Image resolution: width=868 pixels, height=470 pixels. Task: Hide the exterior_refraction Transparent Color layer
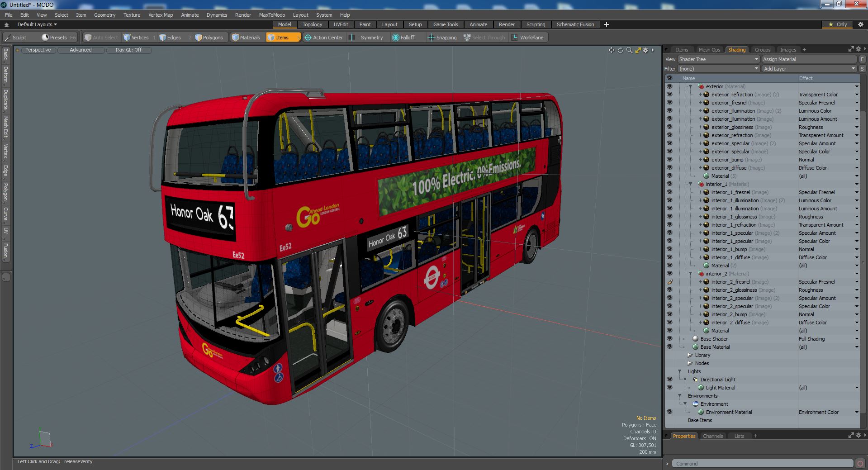point(669,95)
